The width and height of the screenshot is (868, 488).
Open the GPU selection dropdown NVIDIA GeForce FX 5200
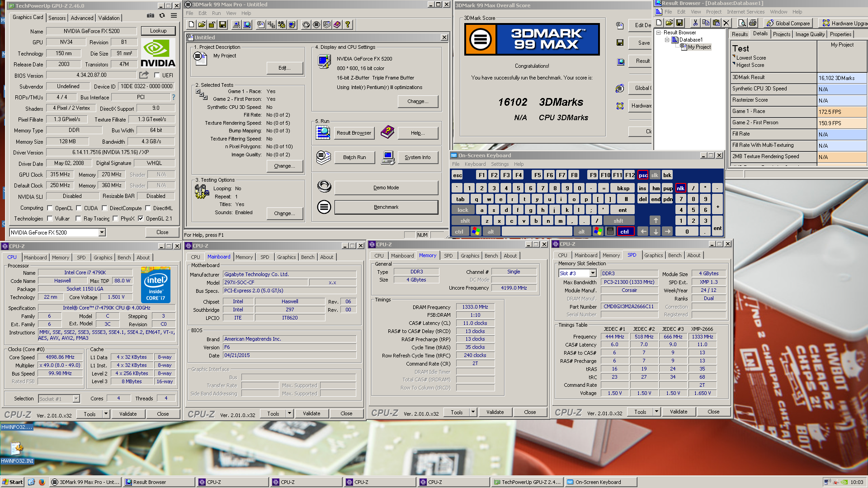102,232
